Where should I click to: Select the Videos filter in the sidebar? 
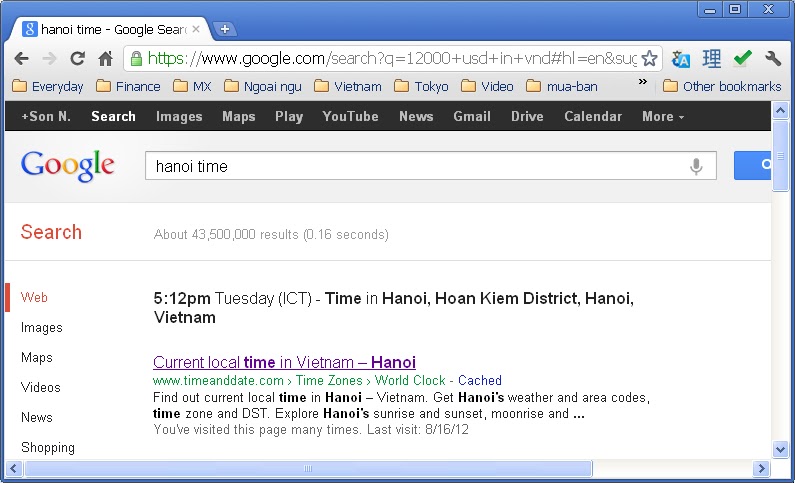coord(41,388)
